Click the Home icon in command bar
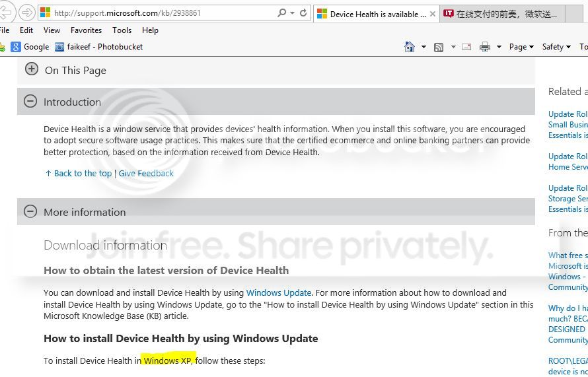Screen dimensions: 588x377 [410, 47]
